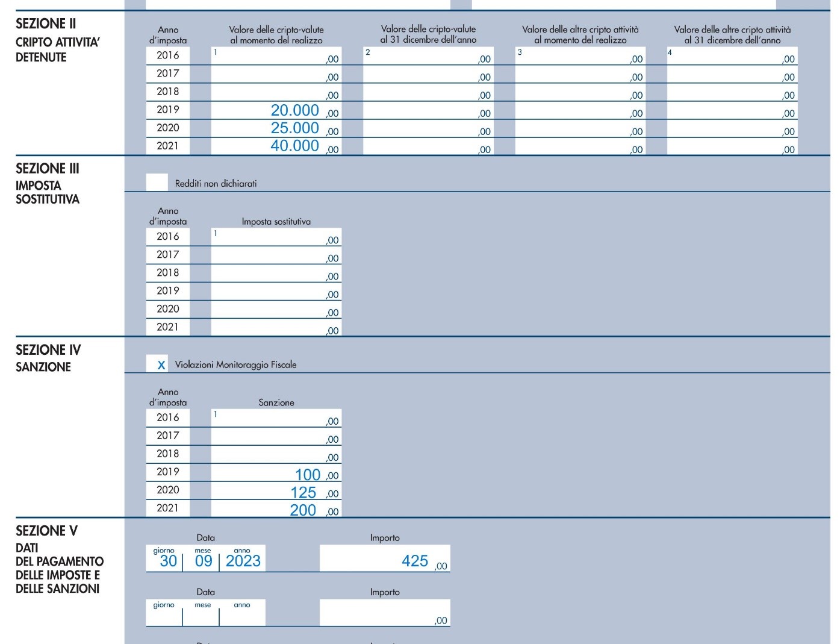Click the 2020 altre cripto attività realizzo field
This screenshot has width=840, height=644.
580,128
